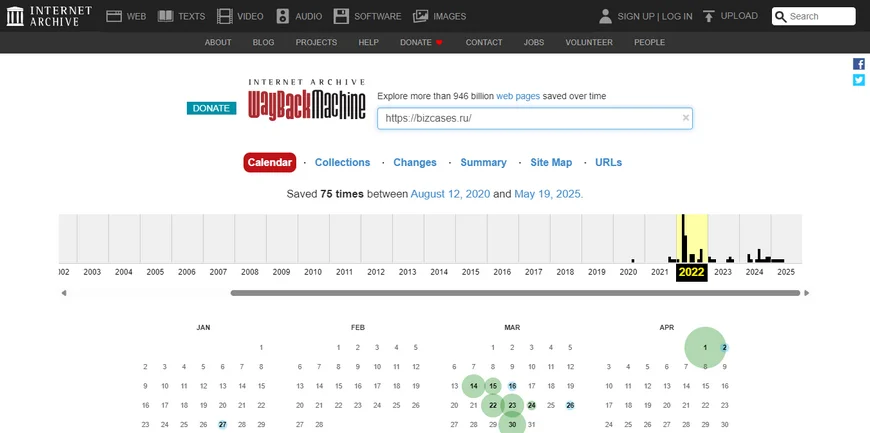Open the March 14 snapshot
Viewport: 870px width, 433px height.
[x=473, y=386]
